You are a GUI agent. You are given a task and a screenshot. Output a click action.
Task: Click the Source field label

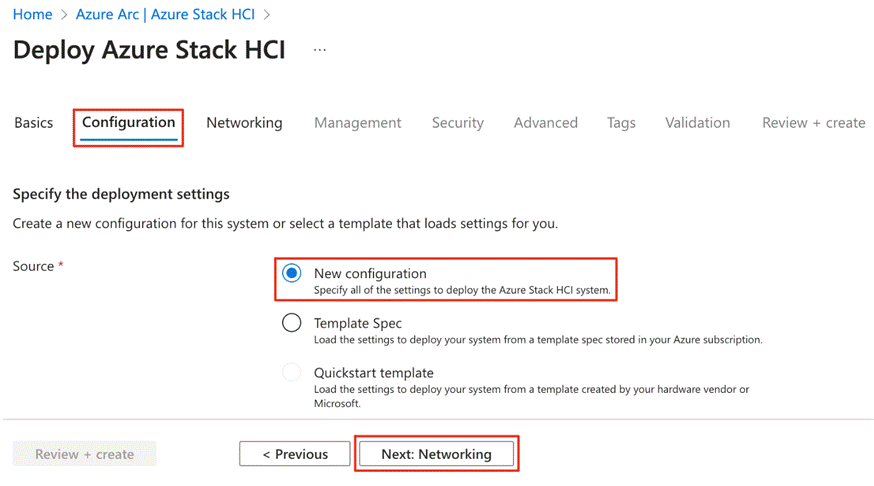click(x=33, y=266)
